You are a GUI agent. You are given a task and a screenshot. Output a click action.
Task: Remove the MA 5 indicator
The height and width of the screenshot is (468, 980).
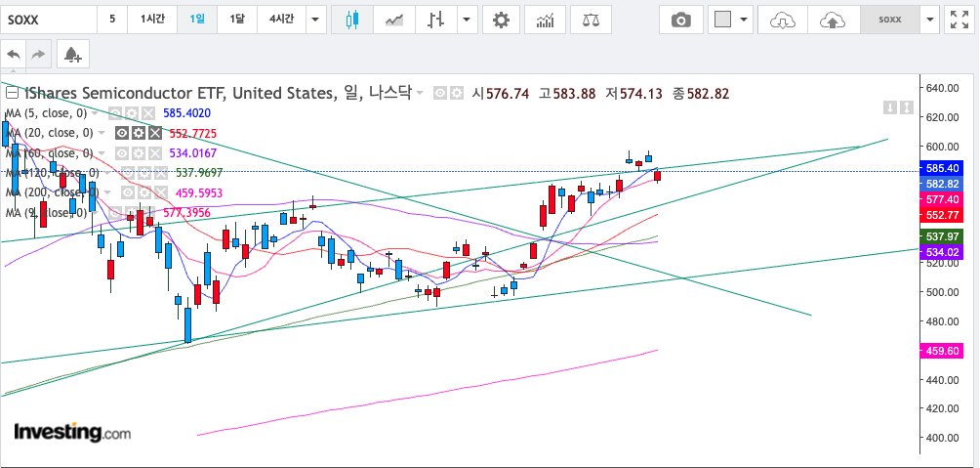[146, 113]
